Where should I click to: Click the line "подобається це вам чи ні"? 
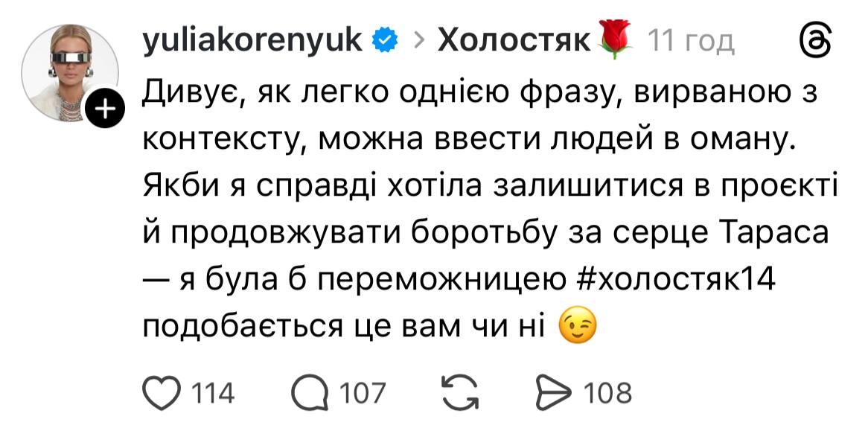coord(348,327)
